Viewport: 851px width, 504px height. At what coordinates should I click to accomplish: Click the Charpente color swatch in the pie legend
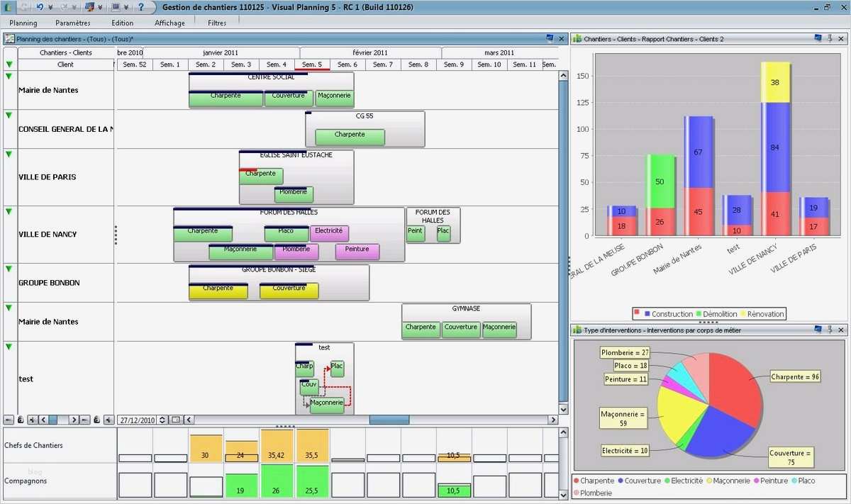pos(576,481)
